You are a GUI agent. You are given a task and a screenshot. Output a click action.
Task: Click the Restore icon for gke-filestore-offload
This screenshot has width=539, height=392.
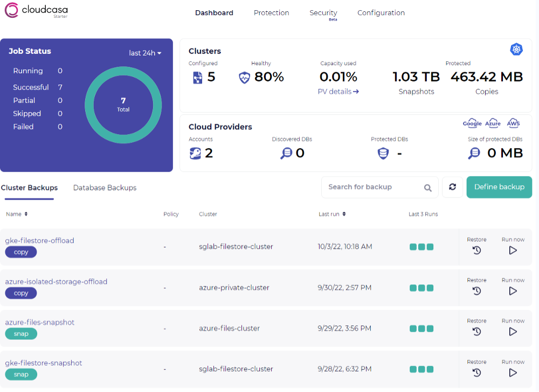click(x=476, y=250)
